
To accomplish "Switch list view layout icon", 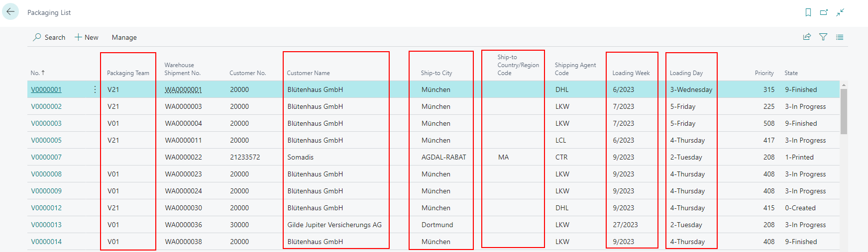I will 840,37.
